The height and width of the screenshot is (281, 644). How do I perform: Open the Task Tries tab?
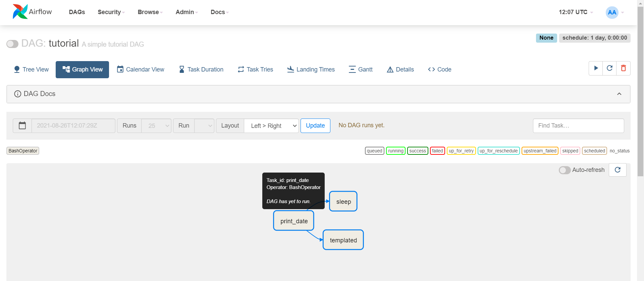click(x=255, y=69)
